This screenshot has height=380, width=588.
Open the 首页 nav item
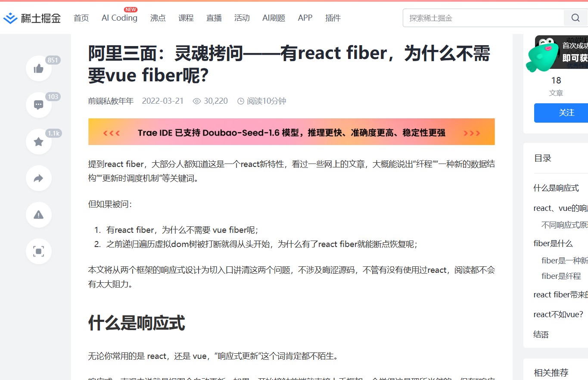(81, 18)
